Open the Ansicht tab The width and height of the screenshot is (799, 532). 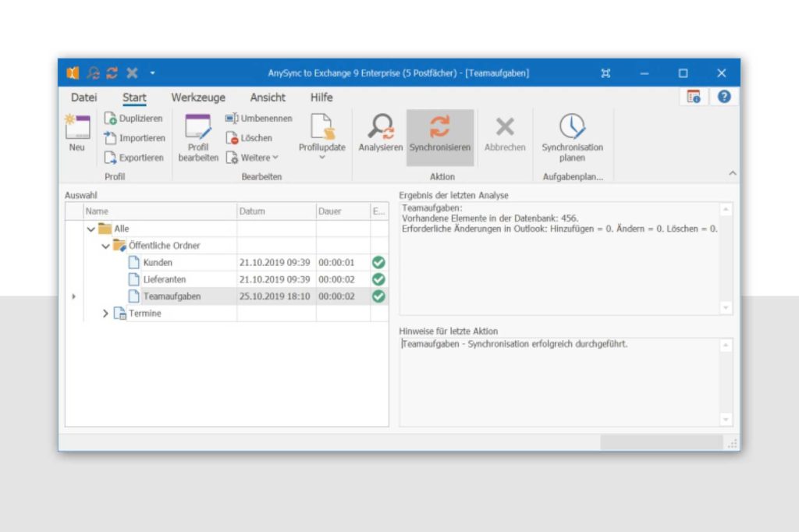point(268,98)
